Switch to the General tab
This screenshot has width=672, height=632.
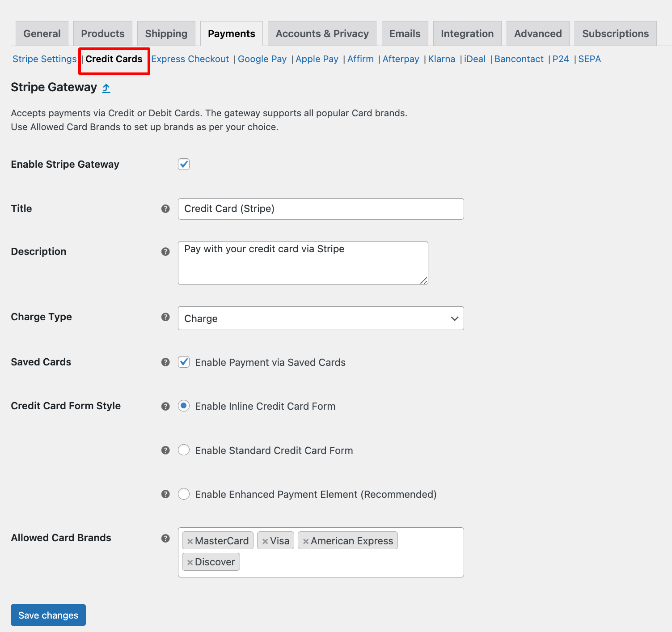pos(42,34)
